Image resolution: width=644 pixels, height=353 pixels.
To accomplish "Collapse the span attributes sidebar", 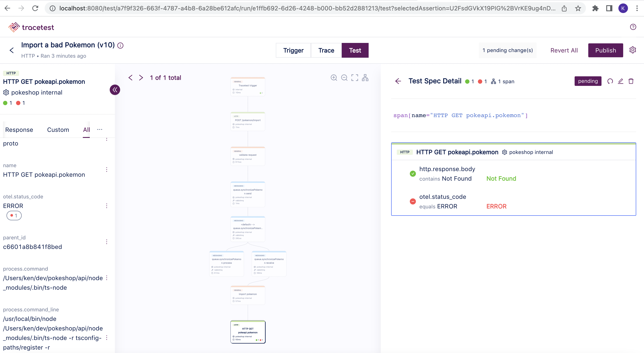I will point(115,90).
